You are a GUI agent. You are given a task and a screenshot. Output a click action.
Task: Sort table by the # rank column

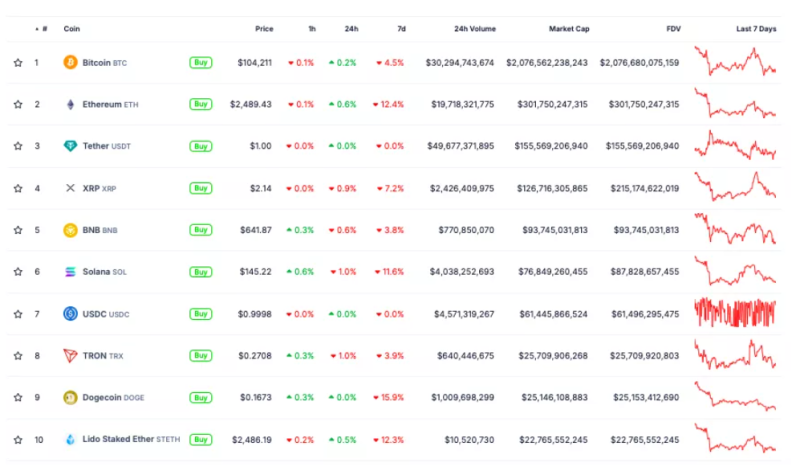click(40, 29)
